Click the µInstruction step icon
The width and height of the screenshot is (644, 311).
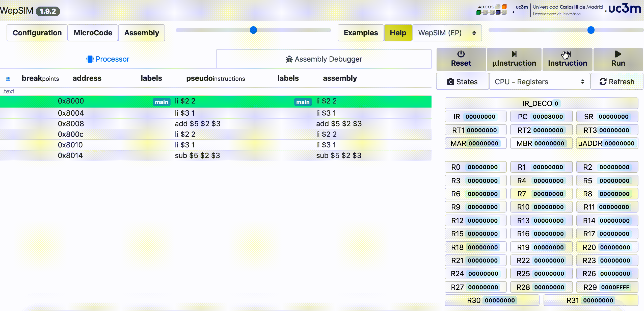click(514, 54)
